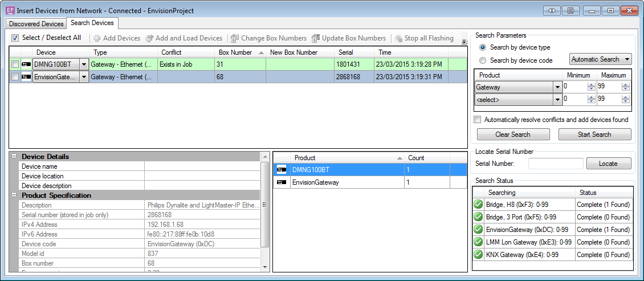Viewport: 644px width, 281px height.
Task: Enable automatically resolve conflicts checkbox
Action: click(478, 120)
